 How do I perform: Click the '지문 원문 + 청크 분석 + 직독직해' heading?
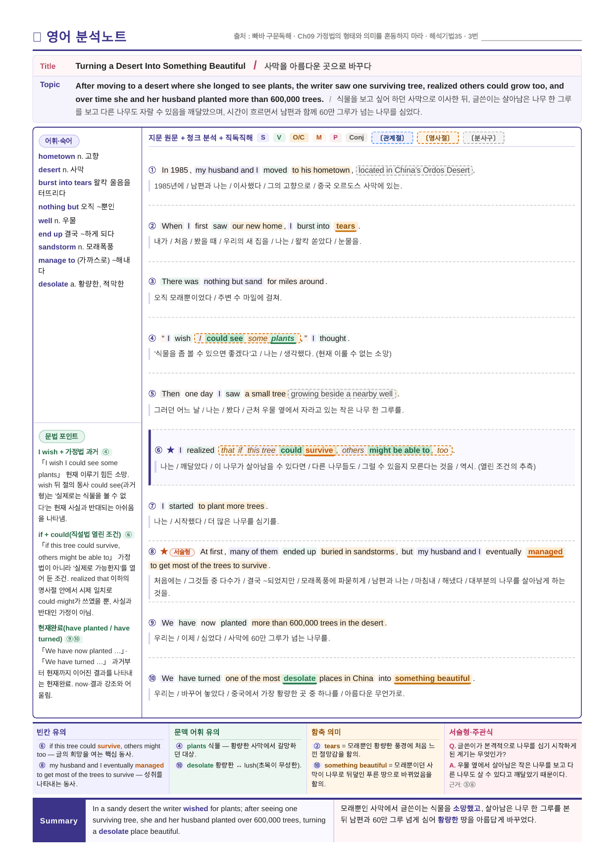coord(201,138)
